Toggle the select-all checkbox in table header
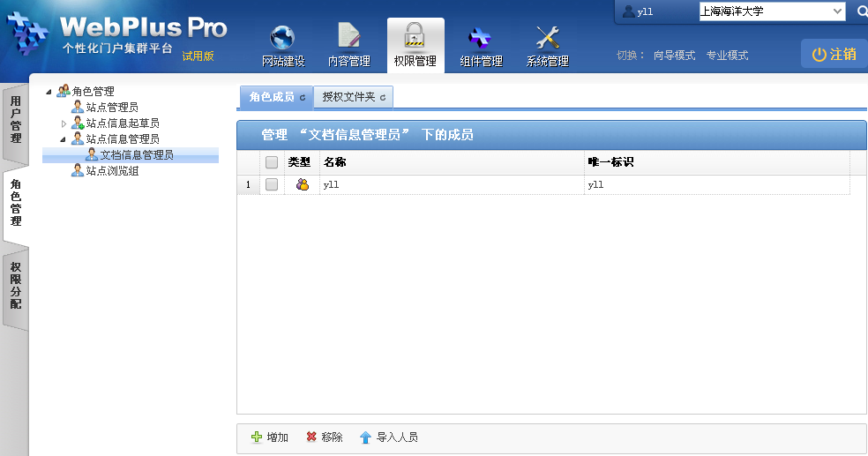Image resolution: width=868 pixels, height=456 pixels. 272,162
